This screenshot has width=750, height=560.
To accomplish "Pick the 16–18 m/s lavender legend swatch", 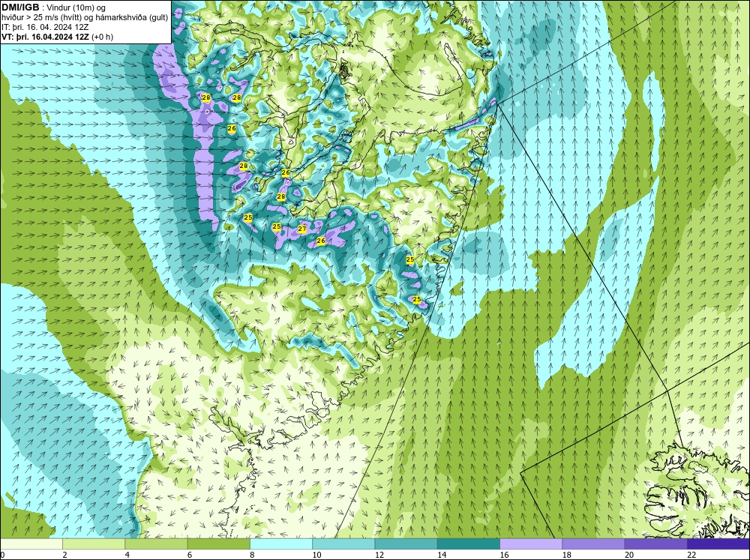I will point(531,544).
